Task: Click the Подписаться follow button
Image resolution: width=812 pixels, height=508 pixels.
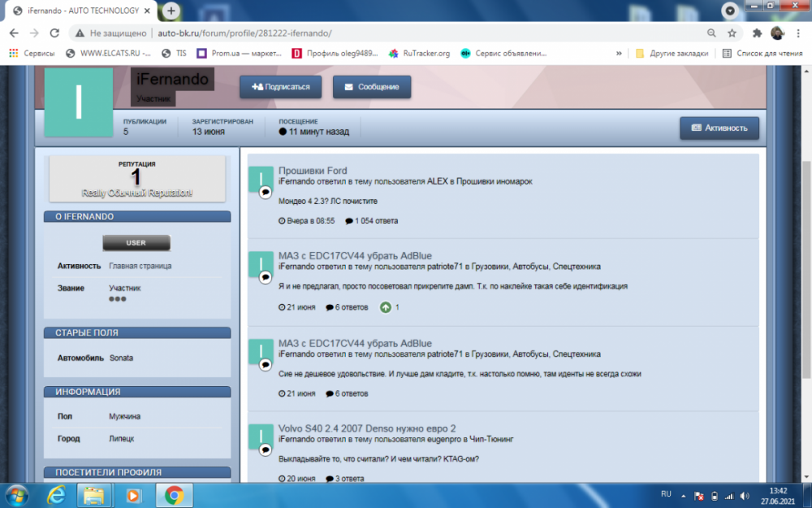Action: (x=281, y=87)
